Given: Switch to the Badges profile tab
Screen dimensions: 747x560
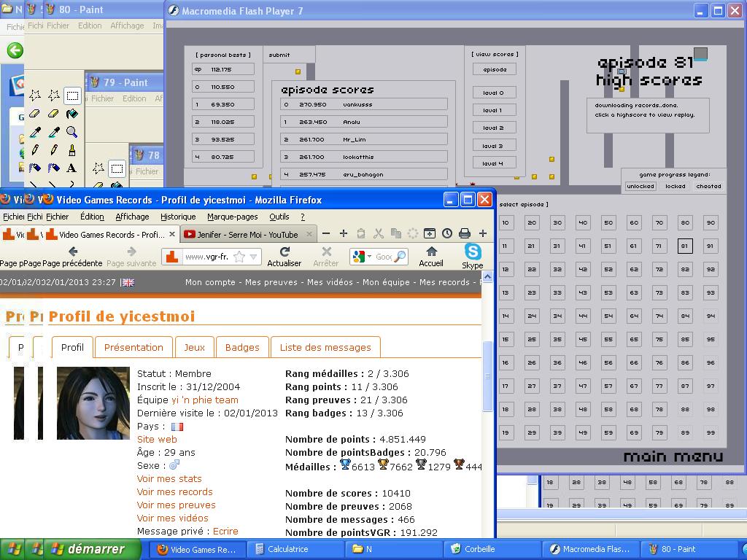Looking at the screenshot, I should pyautogui.click(x=242, y=347).
